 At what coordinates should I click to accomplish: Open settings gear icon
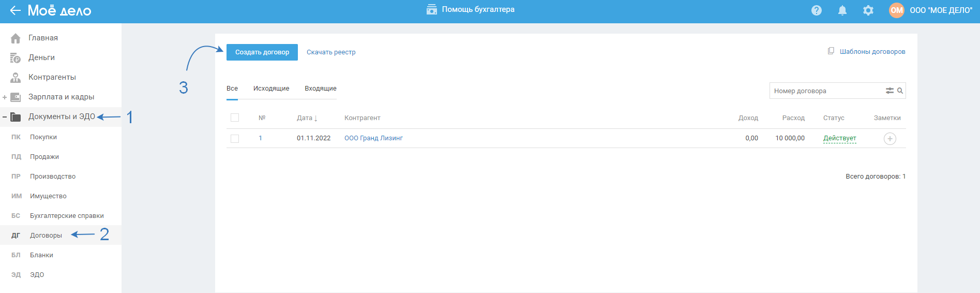[868, 10]
